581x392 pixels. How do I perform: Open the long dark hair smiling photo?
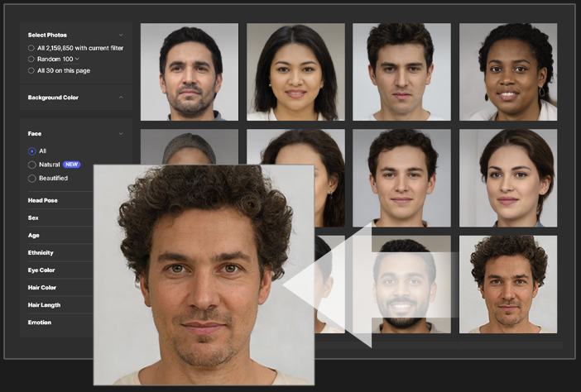pyautogui.click(x=295, y=72)
